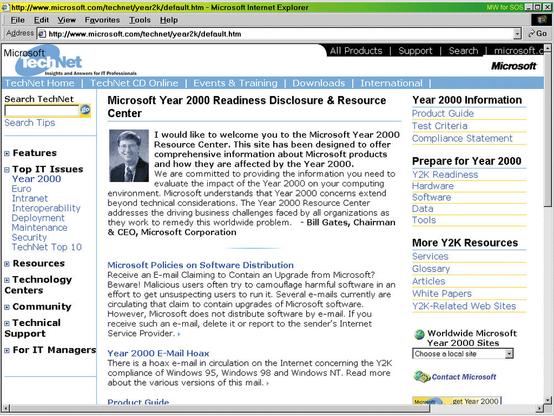Open the View menu

67,20
